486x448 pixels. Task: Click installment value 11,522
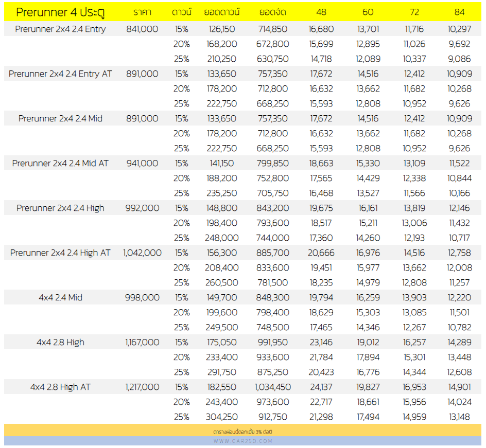[x=459, y=163]
